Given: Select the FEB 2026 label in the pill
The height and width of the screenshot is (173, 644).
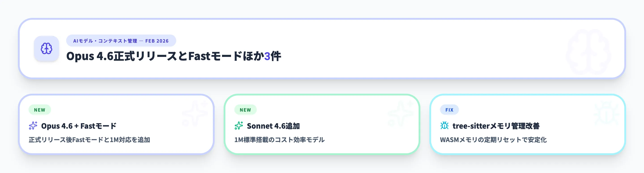Looking at the screenshot, I should 157,40.
